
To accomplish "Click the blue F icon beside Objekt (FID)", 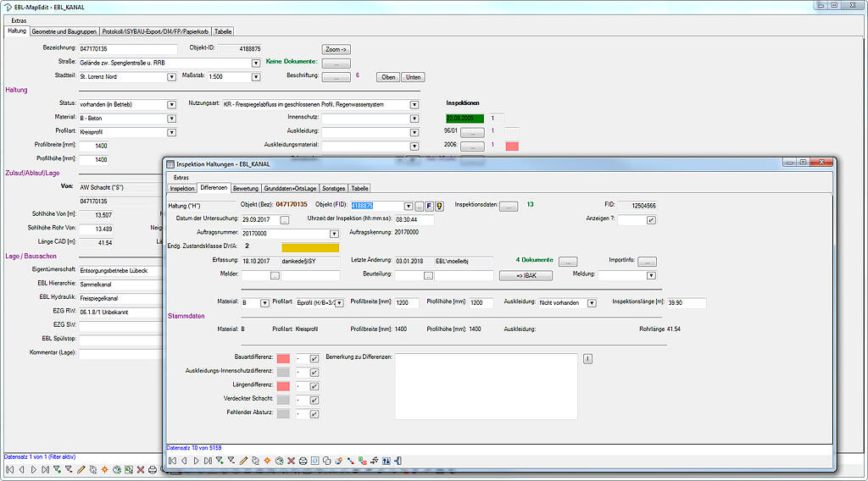I will (429, 206).
